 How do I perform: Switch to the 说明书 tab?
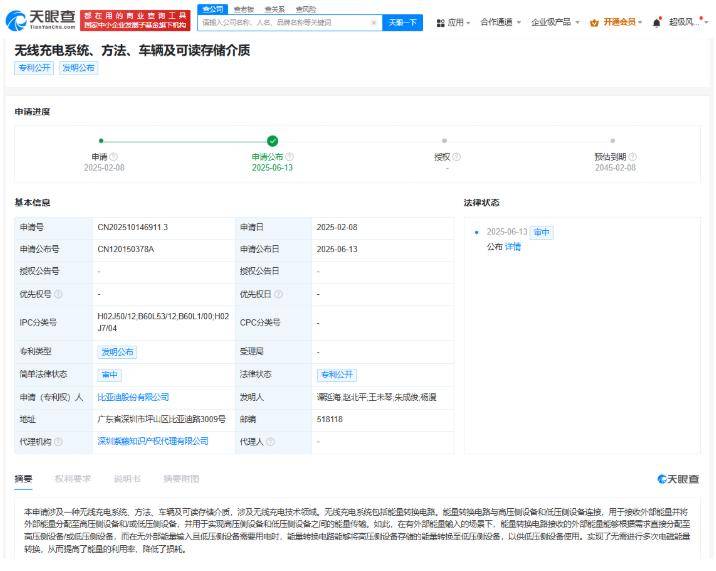coord(127,479)
